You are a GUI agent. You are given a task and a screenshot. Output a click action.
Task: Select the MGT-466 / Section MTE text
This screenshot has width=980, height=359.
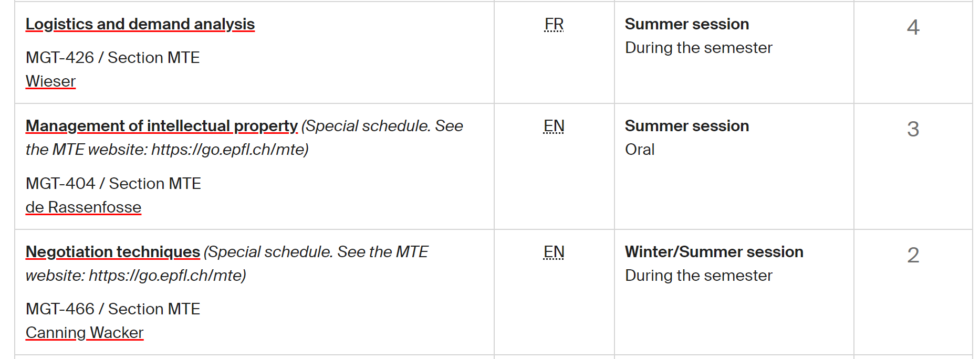click(113, 309)
